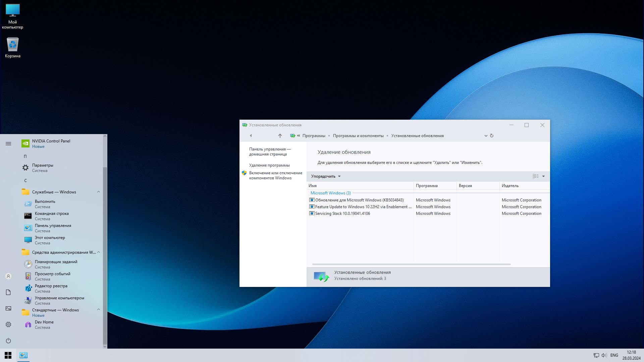Click the volume icon in system tray
The height and width of the screenshot is (362, 644).
pos(604,355)
